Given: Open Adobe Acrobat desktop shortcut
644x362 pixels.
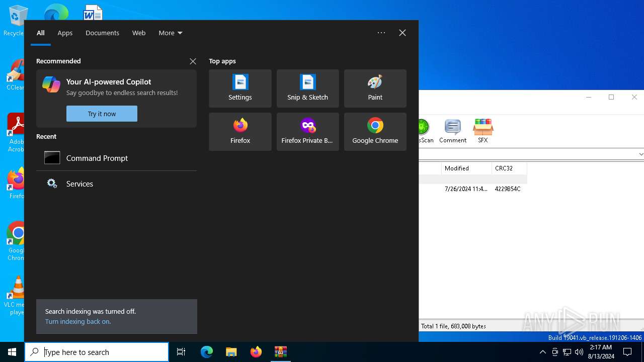Looking at the screenshot, I should (x=17, y=132).
